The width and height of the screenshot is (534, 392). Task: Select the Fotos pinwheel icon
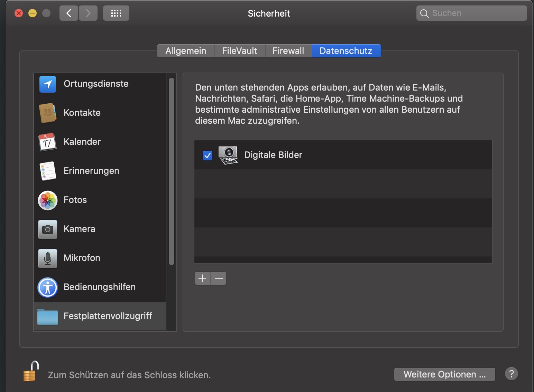pos(48,200)
